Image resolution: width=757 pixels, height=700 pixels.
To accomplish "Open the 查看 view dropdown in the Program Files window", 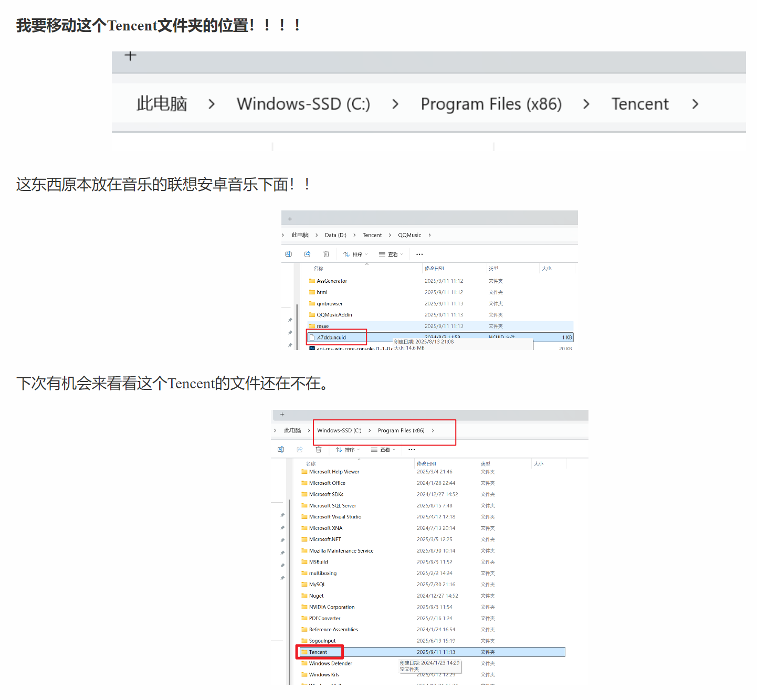I will [383, 450].
